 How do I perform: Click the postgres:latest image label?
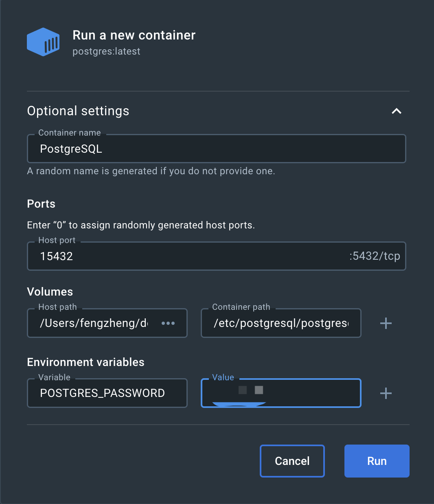pyautogui.click(x=106, y=51)
